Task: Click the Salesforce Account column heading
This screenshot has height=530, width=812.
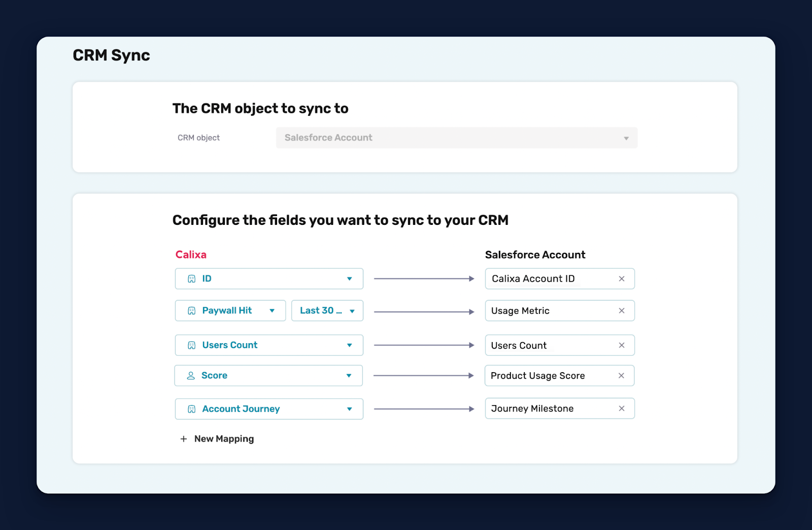Action: (x=535, y=255)
